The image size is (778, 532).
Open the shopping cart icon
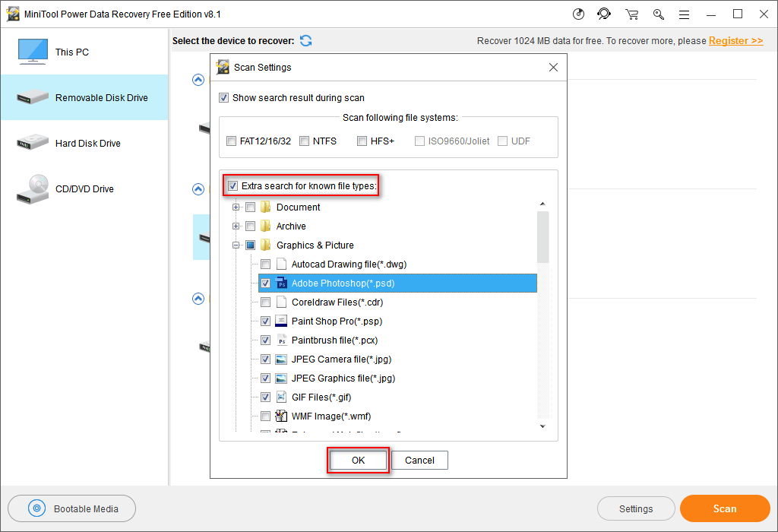631,14
